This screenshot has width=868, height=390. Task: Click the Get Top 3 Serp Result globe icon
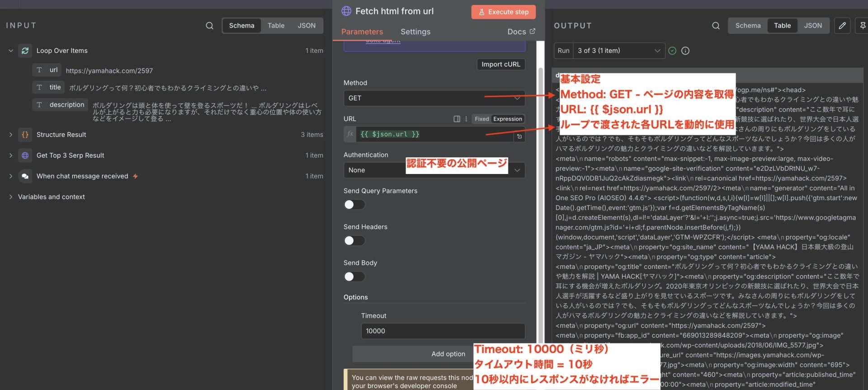25,155
